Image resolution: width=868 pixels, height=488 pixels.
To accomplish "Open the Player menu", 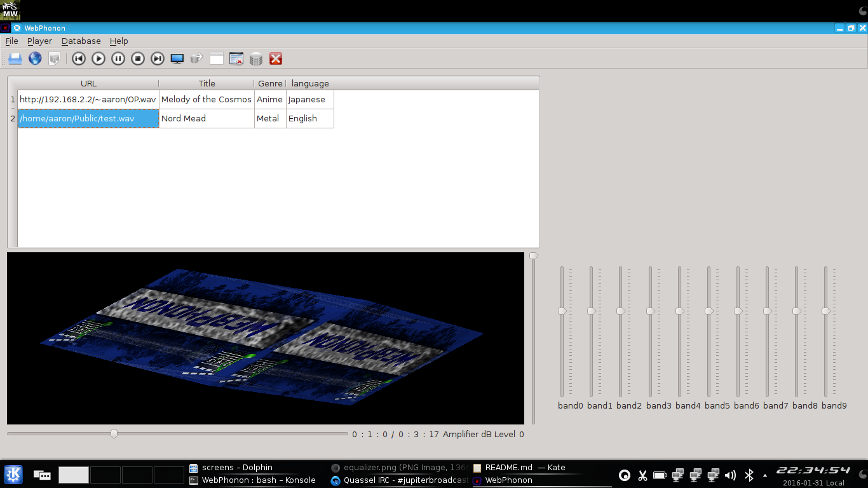I will click(x=39, y=41).
